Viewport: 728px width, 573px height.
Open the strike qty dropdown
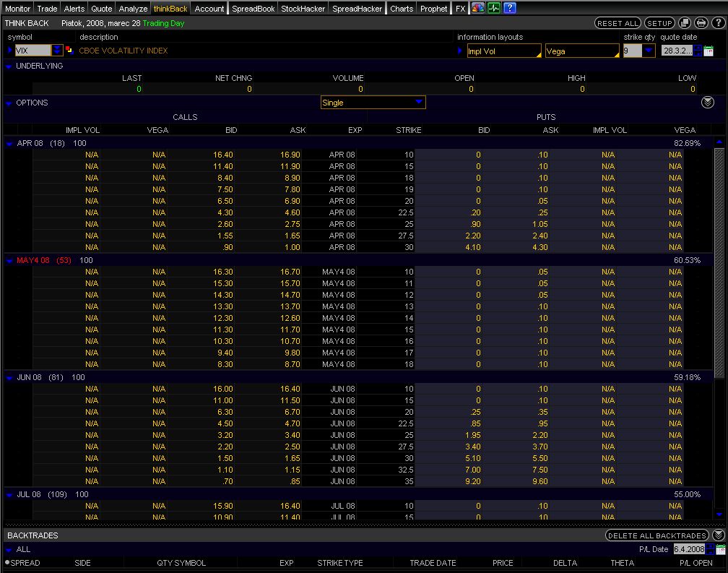click(x=648, y=51)
